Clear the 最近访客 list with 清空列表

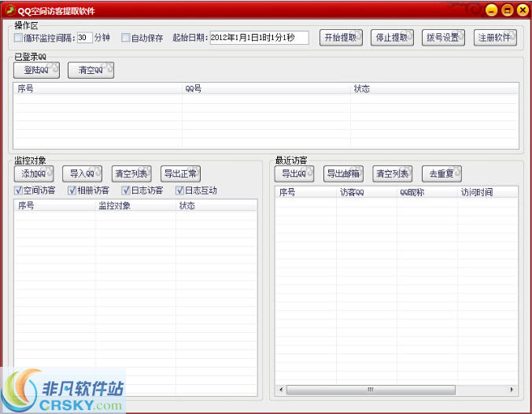coord(392,174)
